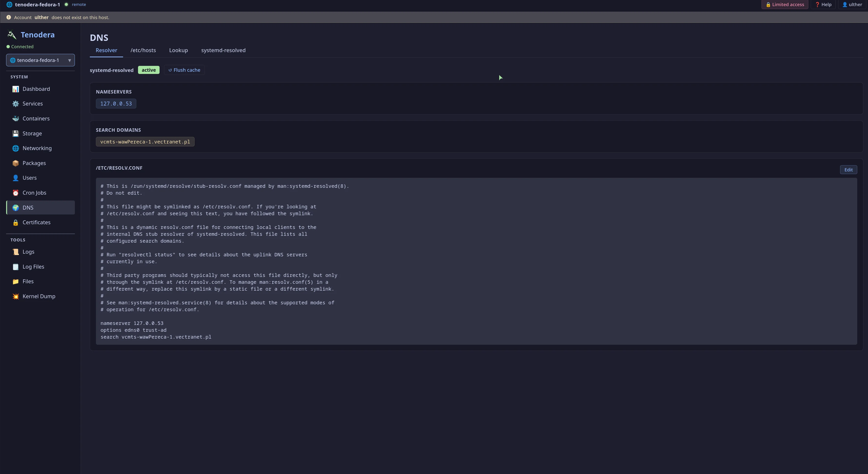The height and width of the screenshot is (474, 868).
Task: Click the globe icon beside top hostname
Action: click(10, 4)
